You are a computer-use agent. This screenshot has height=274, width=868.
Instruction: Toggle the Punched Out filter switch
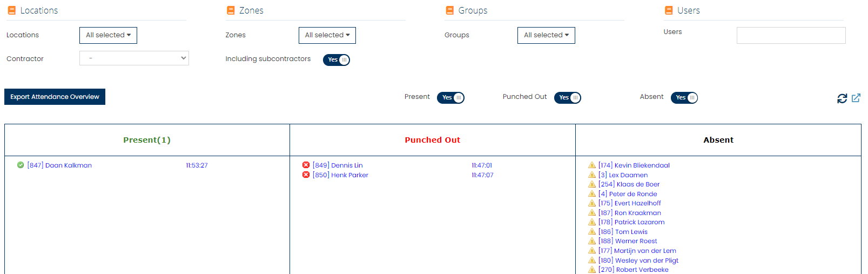568,98
